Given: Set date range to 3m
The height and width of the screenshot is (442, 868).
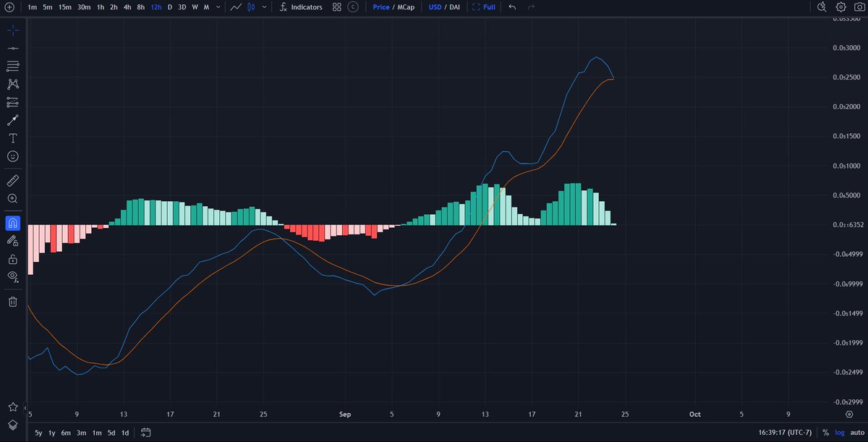Looking at the screenshot, I should click(x=81, y=433).
